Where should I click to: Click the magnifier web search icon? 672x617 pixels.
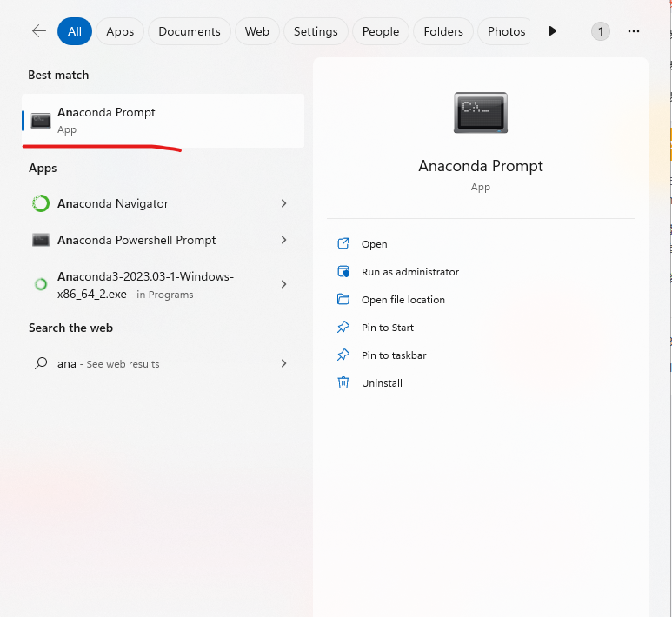(41, 363)
